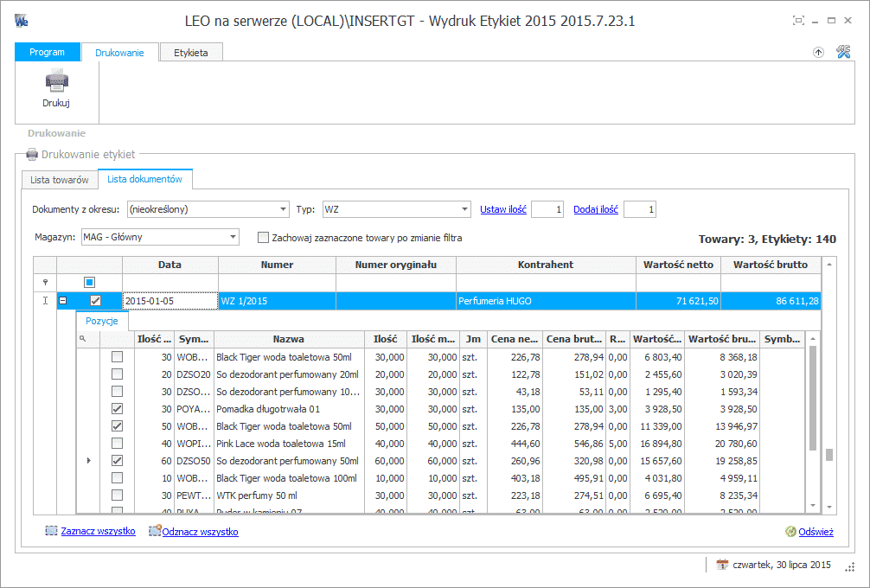The width and height of the screenshot is (870, 588).
Task: Click the icon beside Odznacz wszystko
Action: (154, 531)
